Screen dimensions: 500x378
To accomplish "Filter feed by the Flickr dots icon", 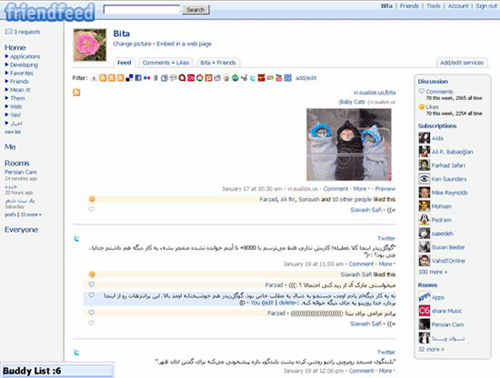I will [x=147, y=78].
